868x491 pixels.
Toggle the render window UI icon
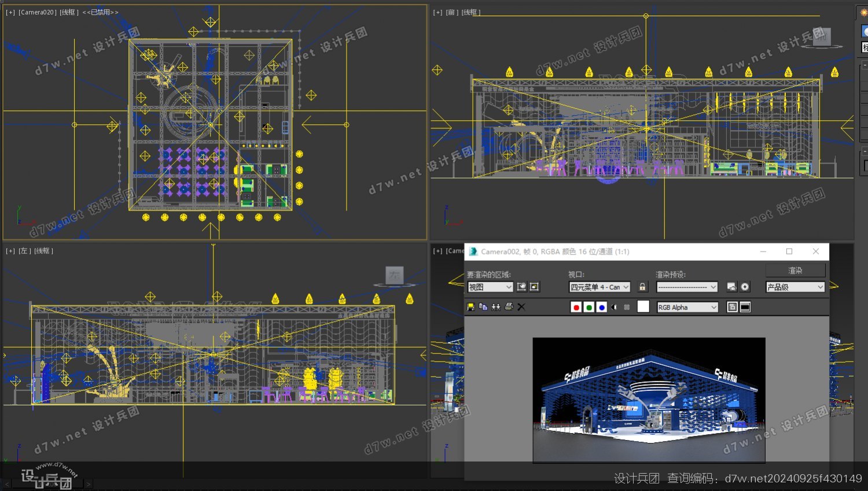745,307
